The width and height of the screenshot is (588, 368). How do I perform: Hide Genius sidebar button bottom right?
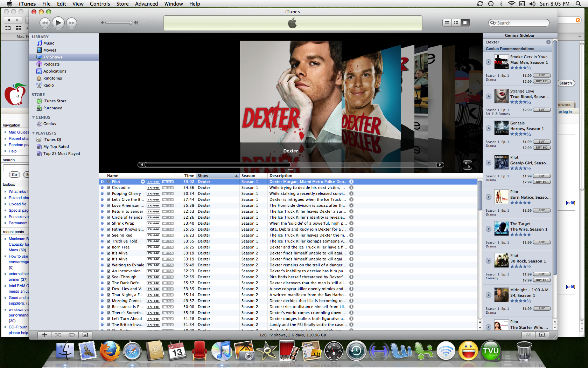tap(542, 335)
